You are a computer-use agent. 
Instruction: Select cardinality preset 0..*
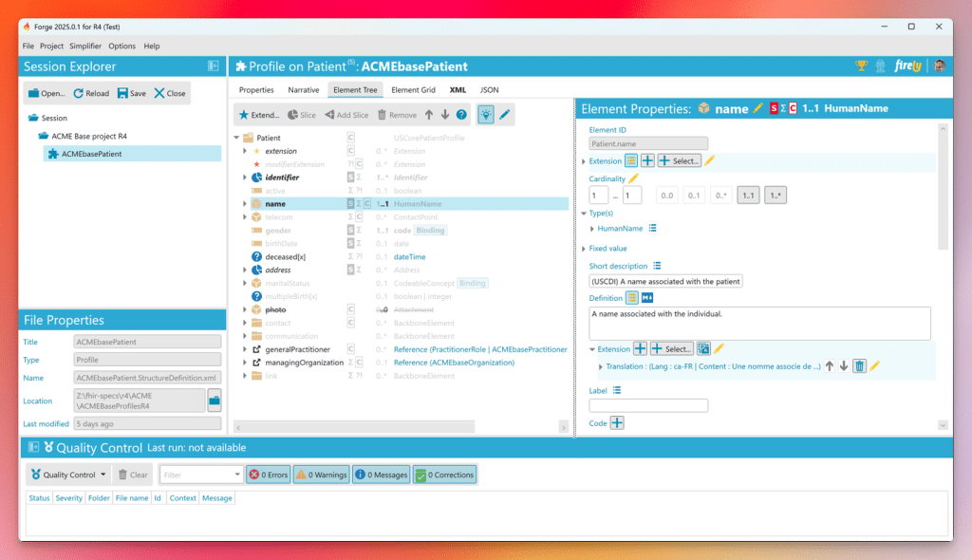(721, 196)
